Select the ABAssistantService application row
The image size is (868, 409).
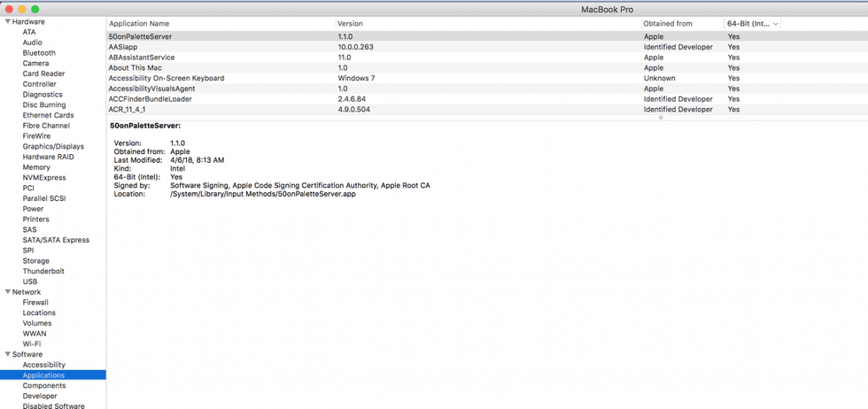pyautogui.click(x=487, y=58)
